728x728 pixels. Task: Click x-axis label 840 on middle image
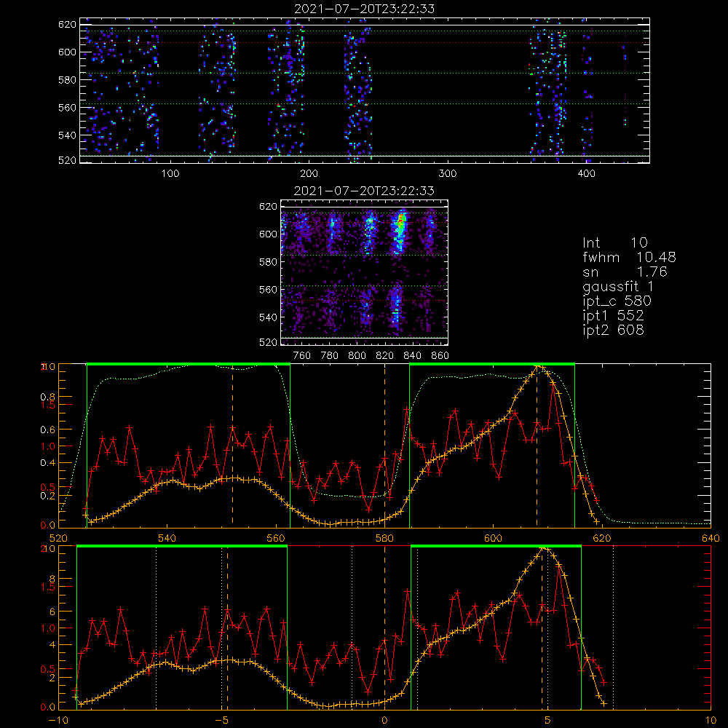pyautogui.click(x=412, y=356)
